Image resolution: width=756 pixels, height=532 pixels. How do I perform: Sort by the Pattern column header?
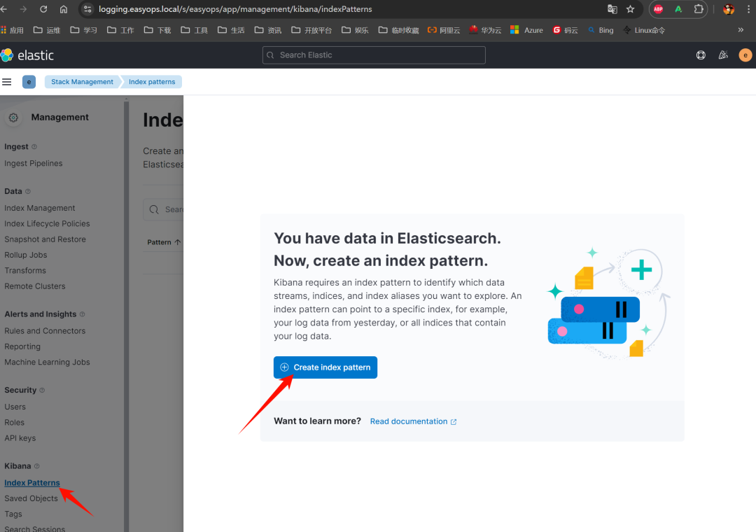164,242
